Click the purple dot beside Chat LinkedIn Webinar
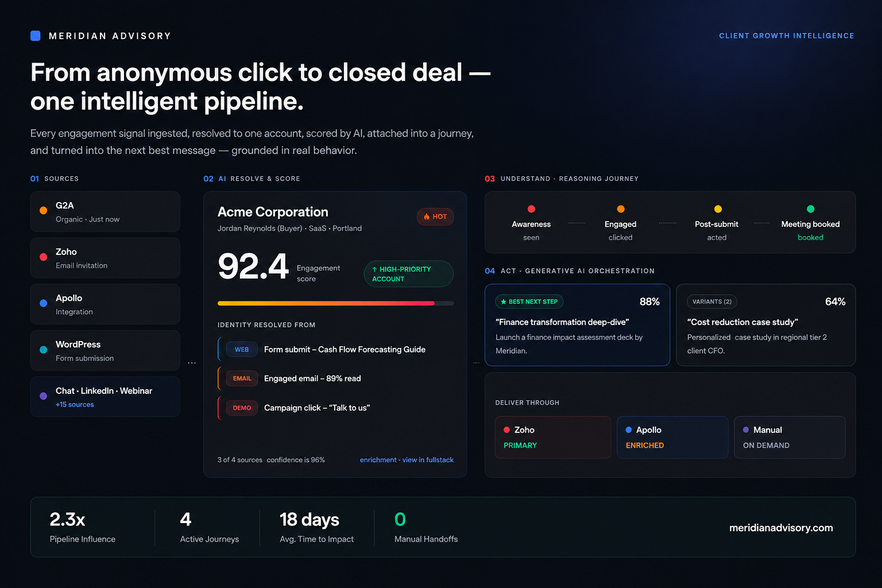Screen dimensions: 882x588 coord(43,396)
